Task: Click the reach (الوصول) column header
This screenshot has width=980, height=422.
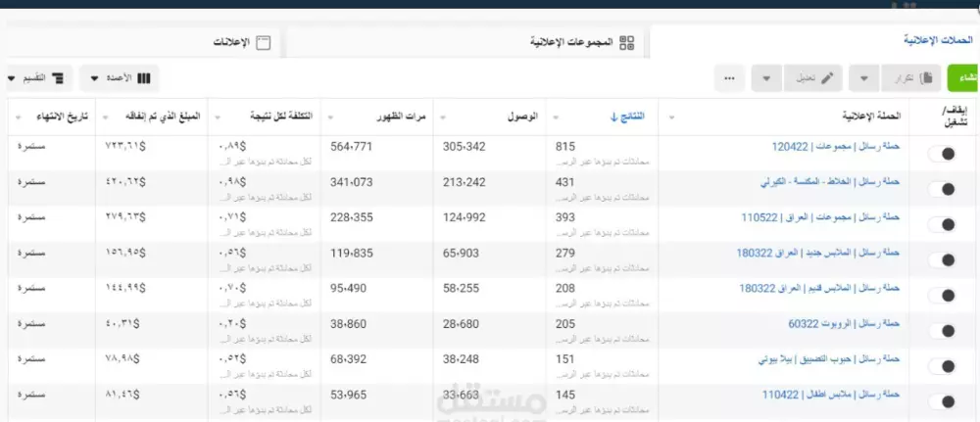Action: pos(521,117)
